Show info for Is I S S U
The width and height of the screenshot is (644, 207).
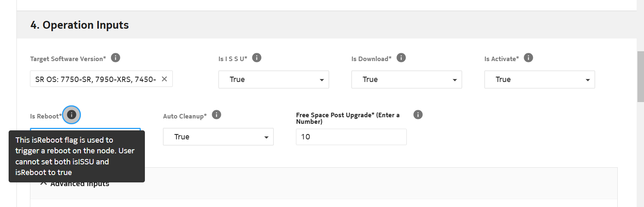[257, 58]
